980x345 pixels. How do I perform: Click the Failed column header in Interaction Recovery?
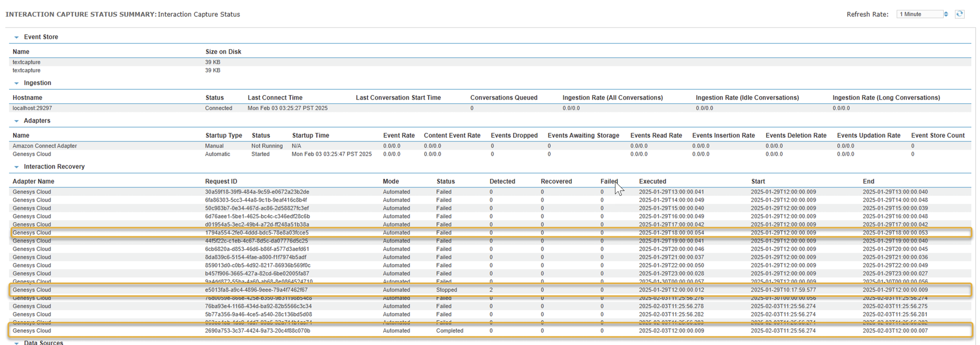click(609, 181)
